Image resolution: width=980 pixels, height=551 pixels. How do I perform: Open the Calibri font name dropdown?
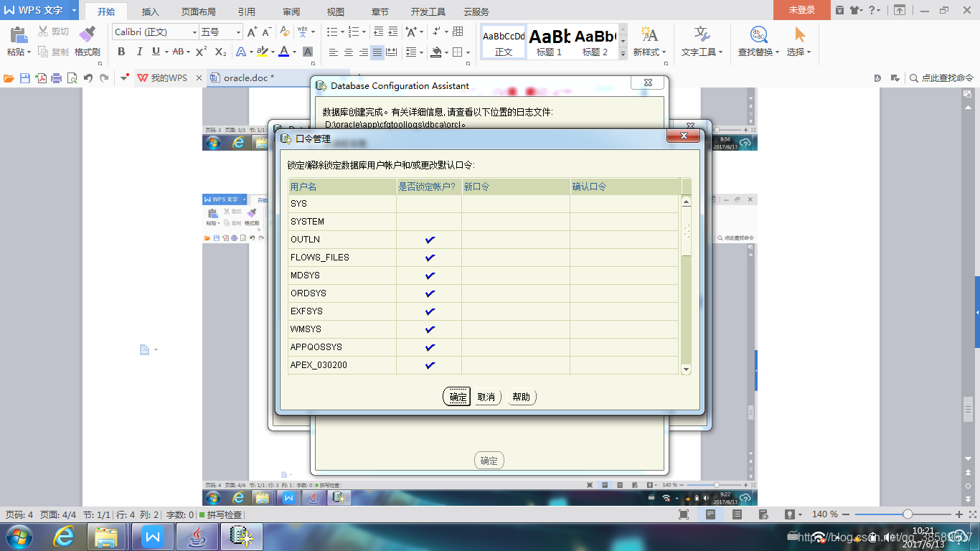click(194, 32)
